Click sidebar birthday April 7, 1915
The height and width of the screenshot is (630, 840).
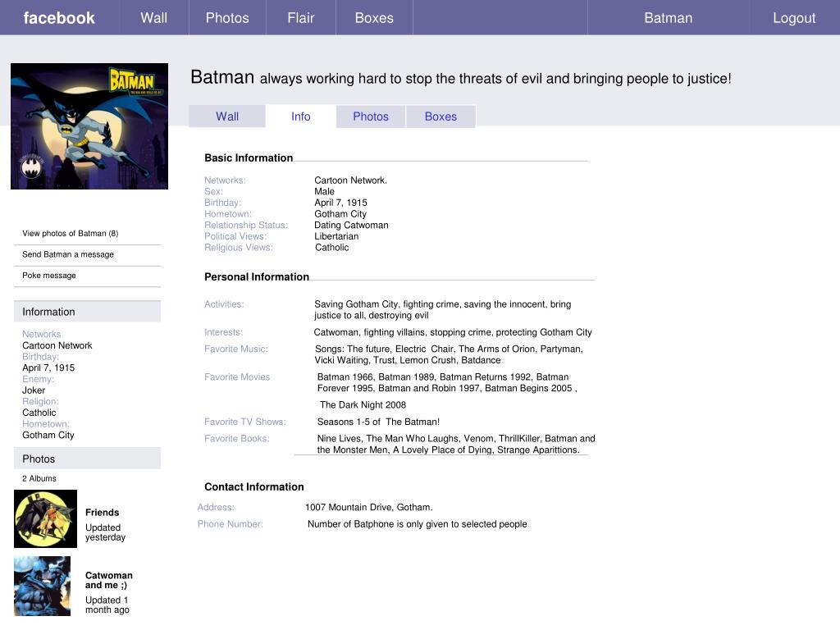[x=48, y=367]
